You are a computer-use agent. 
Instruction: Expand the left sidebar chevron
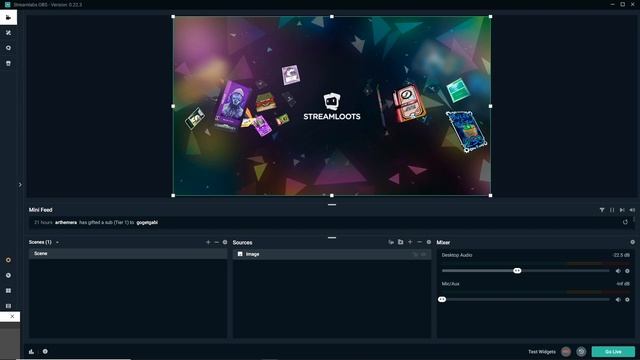(20, 185)
